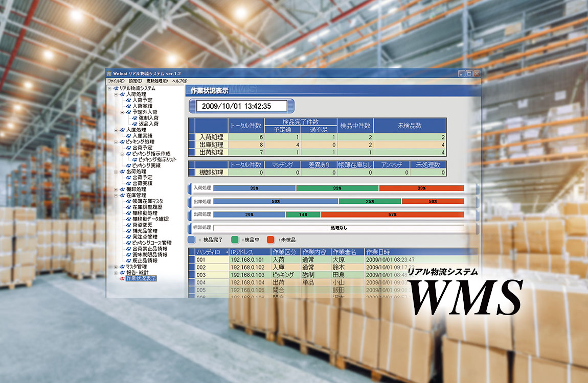Screen dimensions: 588x383
Task: Click the paw icon beside 賞味期限品情報
Action: [129, 255]
